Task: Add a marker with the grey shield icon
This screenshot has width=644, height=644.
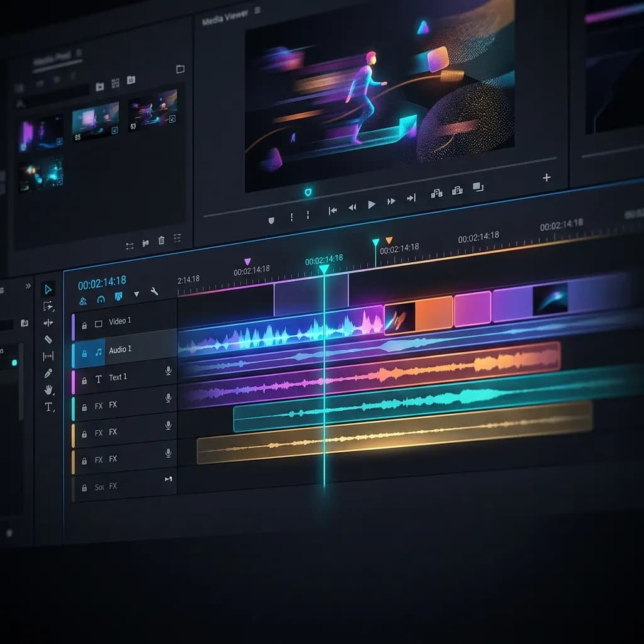Action: (x=271, y=221)
